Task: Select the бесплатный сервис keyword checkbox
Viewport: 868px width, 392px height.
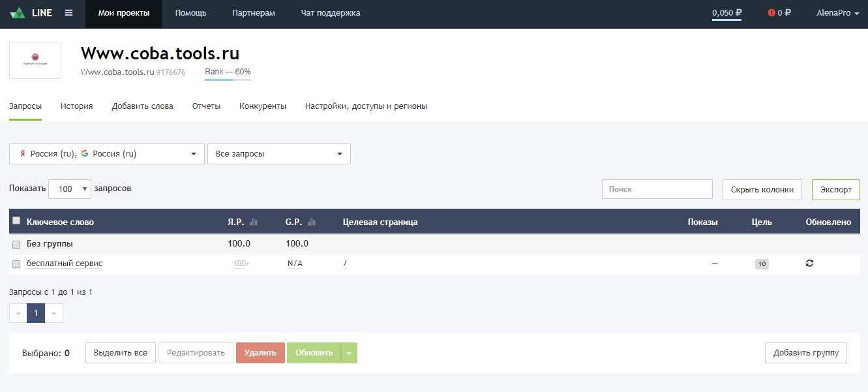Action: click(17, 264)
